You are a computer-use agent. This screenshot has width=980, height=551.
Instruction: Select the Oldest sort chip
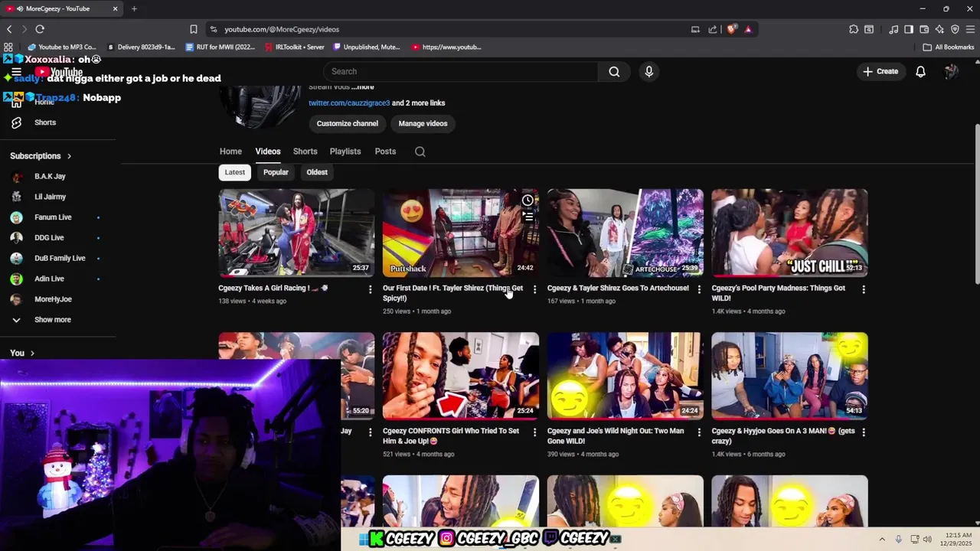pyautogui.click(x=317, y=172)
